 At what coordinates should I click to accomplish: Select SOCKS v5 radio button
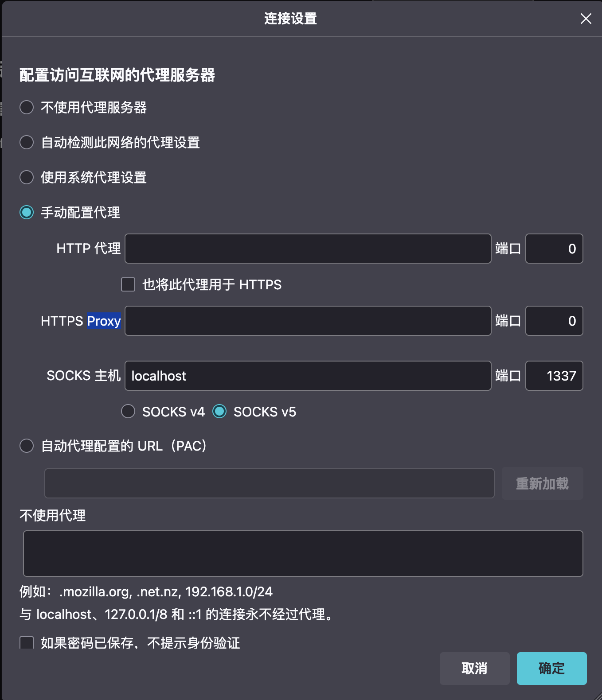coord(219,412)
